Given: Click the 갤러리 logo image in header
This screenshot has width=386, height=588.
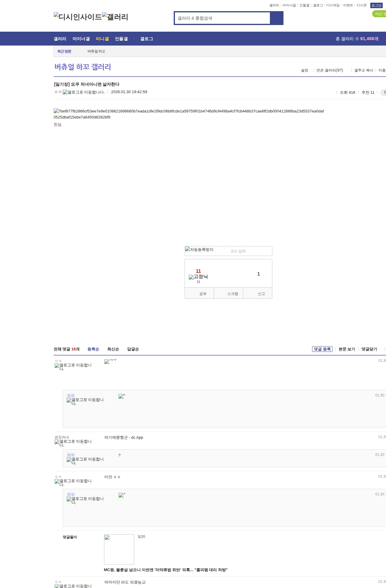Looking at the screenshot, I should tap(115, 17).
